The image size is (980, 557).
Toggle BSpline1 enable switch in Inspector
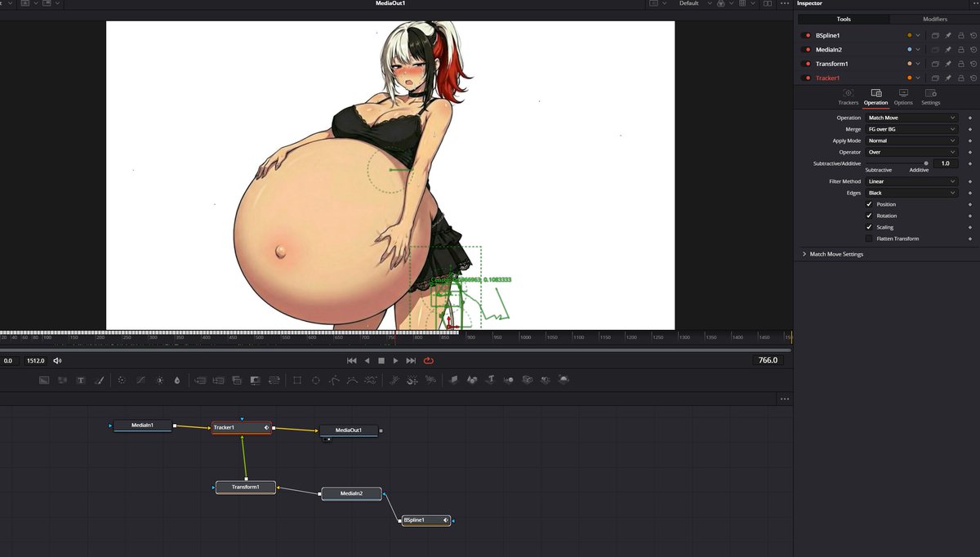808,36
